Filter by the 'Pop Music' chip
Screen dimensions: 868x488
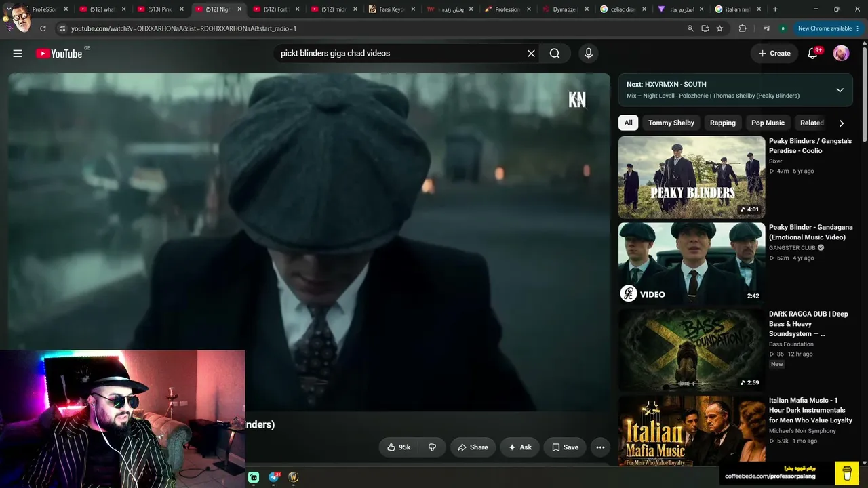pos(768,123)
